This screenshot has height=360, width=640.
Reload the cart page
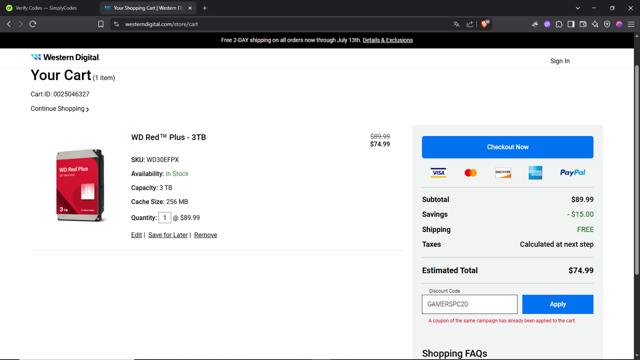click(x=33, y=24)
